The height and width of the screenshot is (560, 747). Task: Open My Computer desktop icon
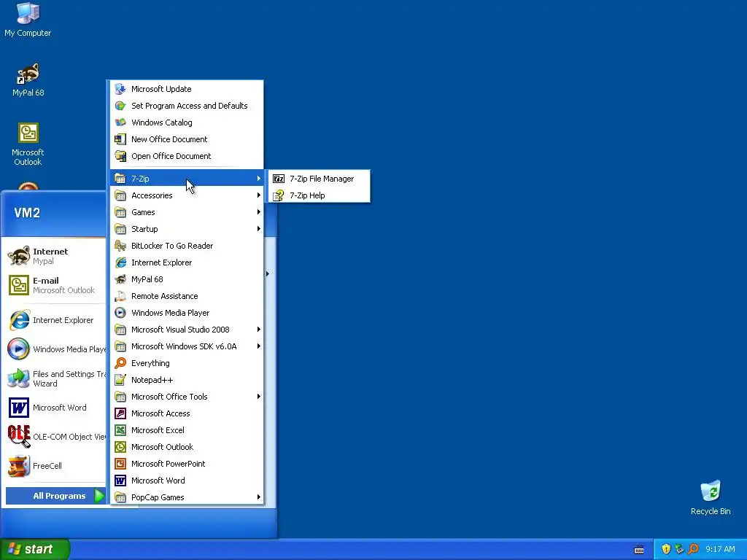point(28,20)
